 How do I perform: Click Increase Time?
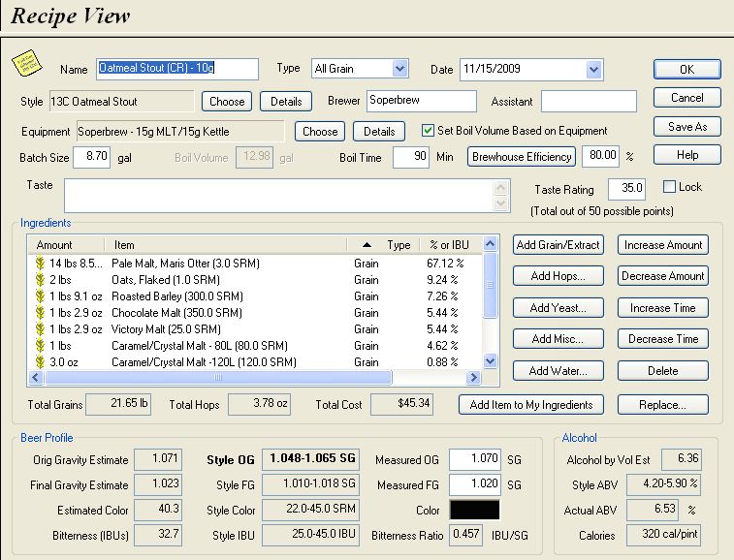663,308
